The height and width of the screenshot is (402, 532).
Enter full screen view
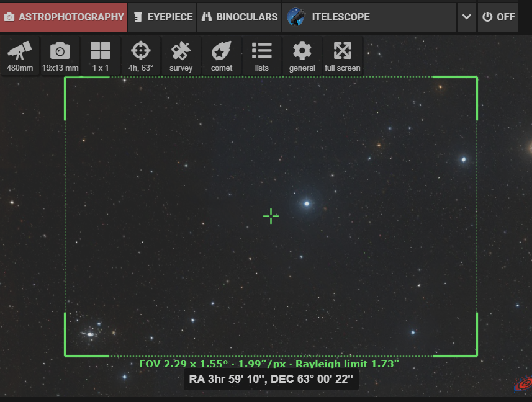coord(342,56)
